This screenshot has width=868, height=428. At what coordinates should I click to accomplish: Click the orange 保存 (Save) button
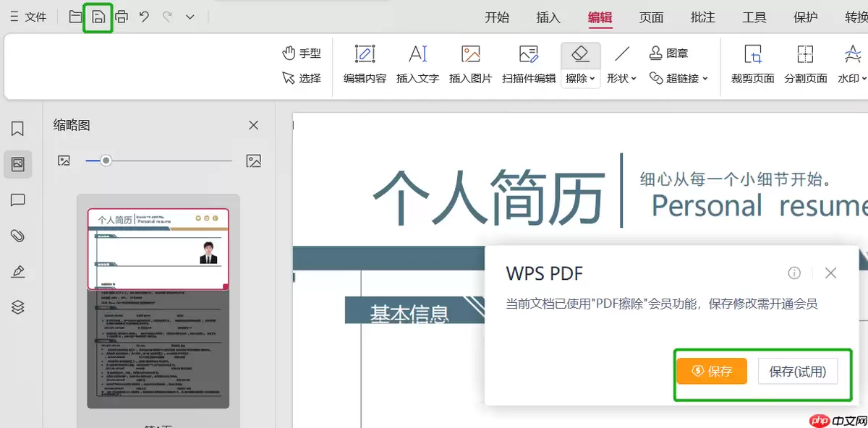[711, 371]
